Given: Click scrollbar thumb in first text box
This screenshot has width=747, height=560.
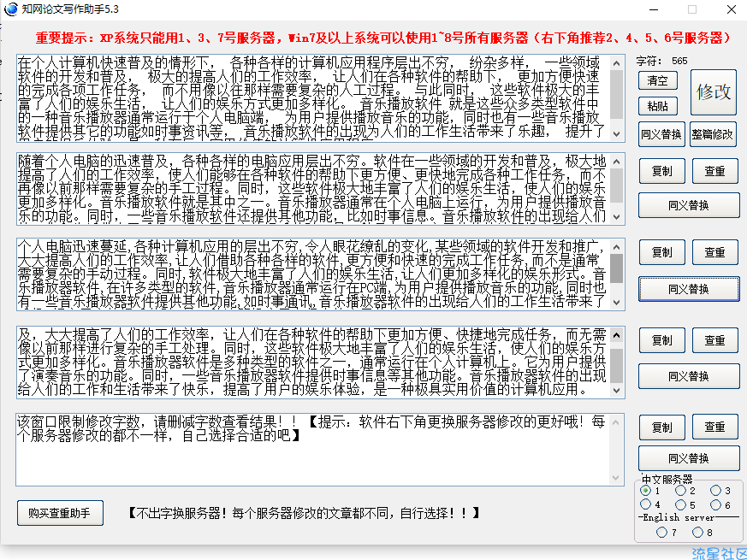Looking at the screenshot, I should 616,94.
